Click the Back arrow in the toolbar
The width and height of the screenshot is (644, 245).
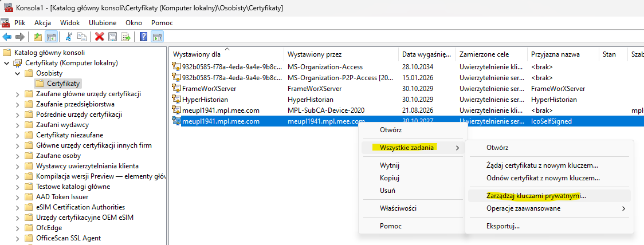(7, 37)
